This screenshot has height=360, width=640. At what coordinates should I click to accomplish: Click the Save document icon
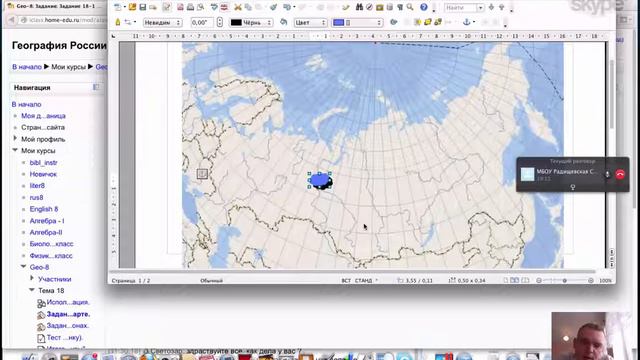[x=142, y=7]
